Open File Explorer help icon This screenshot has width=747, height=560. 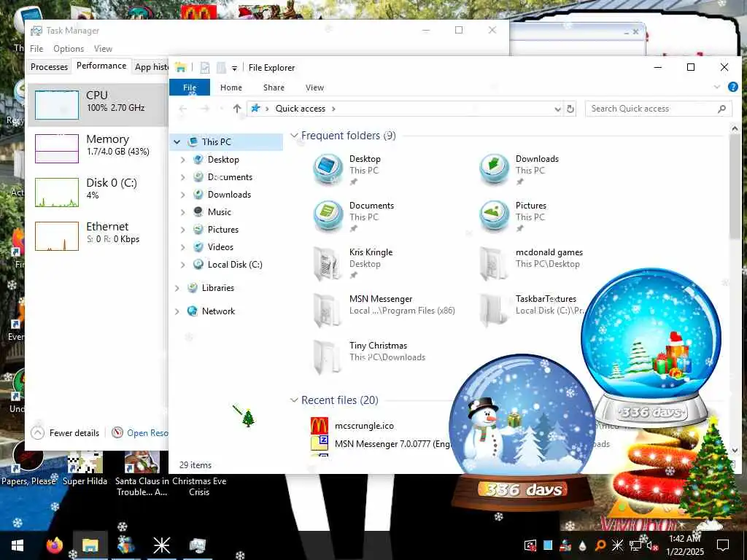(x=732, y=87)
